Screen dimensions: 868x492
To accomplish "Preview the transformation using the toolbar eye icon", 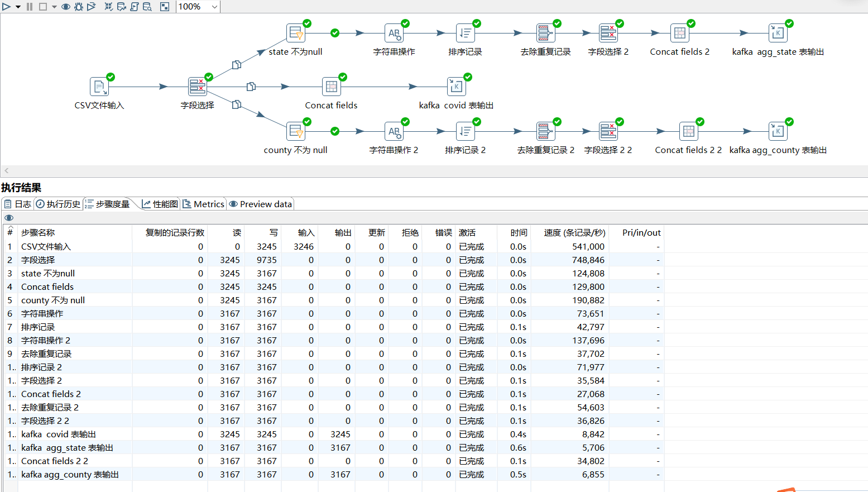I will click(x=66, y=7).
